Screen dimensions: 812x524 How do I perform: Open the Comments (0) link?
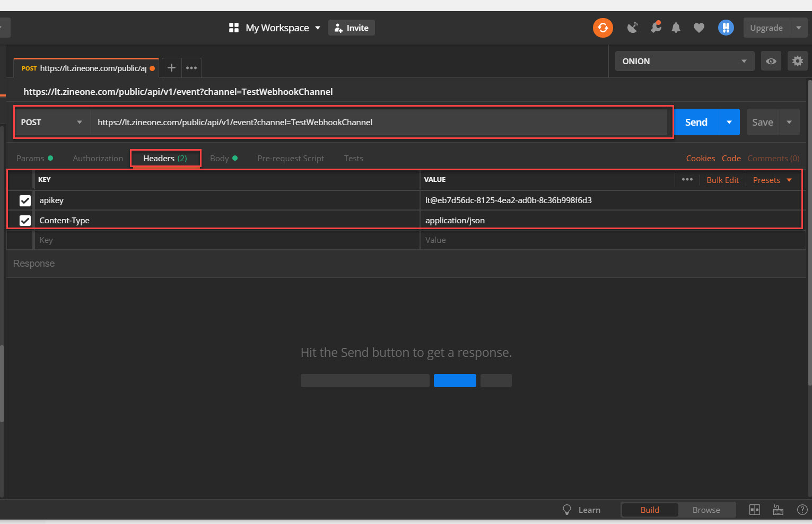point(773,159)
